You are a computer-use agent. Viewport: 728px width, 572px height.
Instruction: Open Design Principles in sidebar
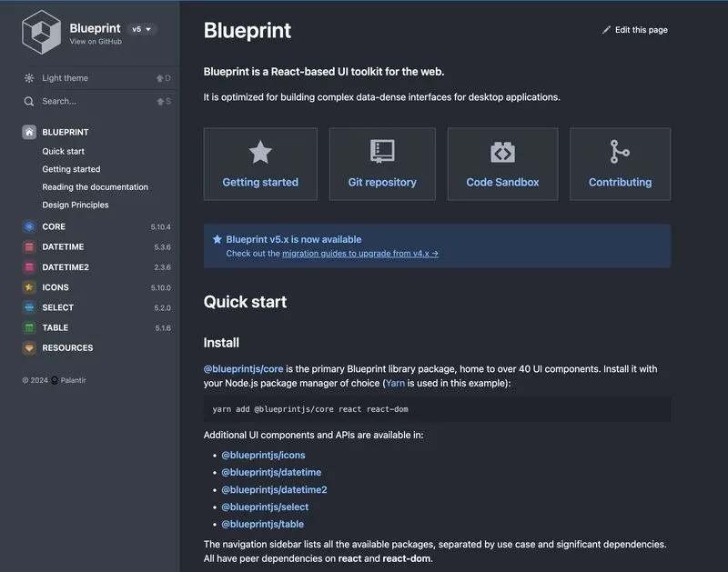click(76, 205)
